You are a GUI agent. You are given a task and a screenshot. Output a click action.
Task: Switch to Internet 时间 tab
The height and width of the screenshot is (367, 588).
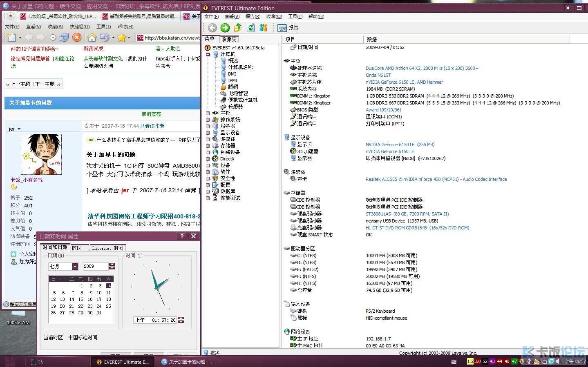[107, 248]
